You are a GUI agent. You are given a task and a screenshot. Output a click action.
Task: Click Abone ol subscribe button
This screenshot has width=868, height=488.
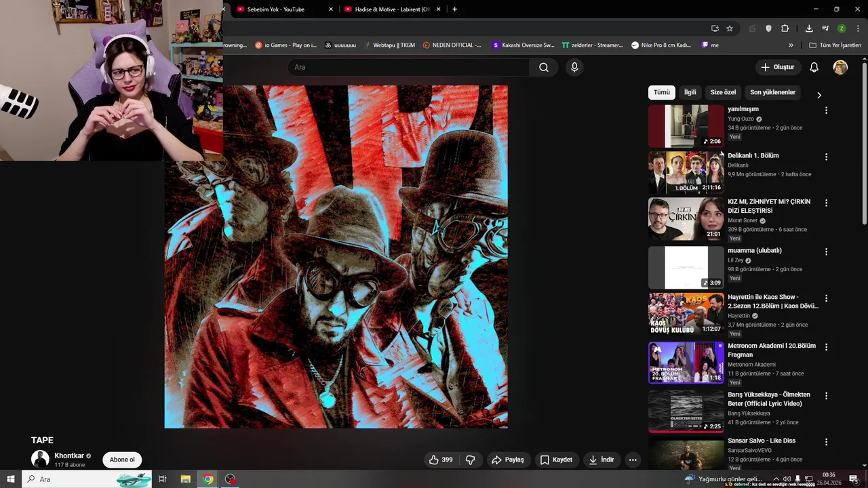click(122, 460)
